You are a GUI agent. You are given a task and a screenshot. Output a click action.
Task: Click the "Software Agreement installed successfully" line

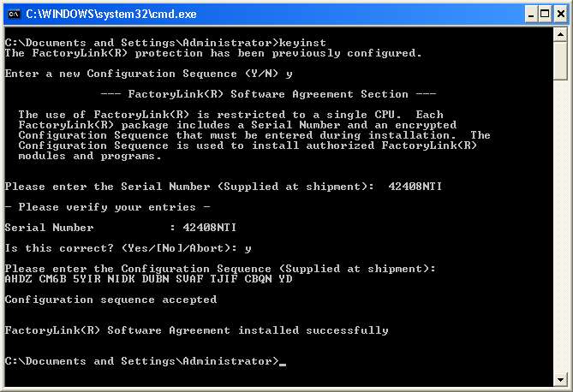pos(196,330)
